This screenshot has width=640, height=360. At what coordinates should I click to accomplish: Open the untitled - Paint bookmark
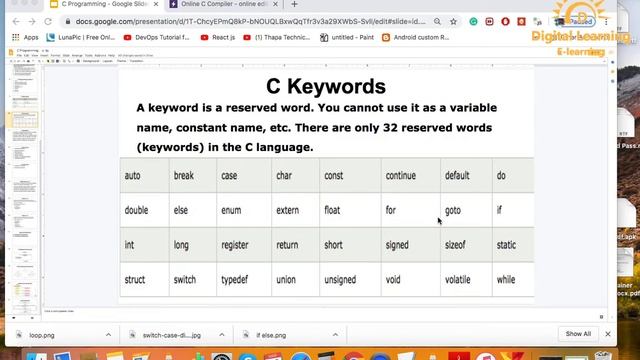pyautogui.click(x=347, y=37)
